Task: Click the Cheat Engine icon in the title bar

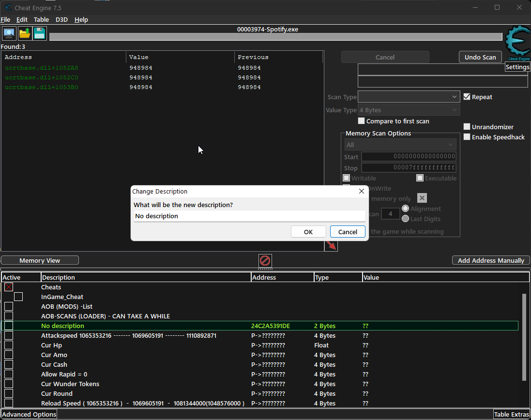Action: (x=7, y=7)
